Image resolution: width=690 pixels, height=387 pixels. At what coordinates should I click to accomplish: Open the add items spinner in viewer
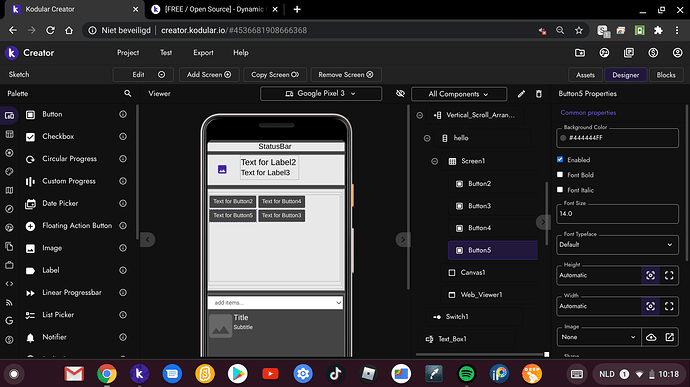275,302
